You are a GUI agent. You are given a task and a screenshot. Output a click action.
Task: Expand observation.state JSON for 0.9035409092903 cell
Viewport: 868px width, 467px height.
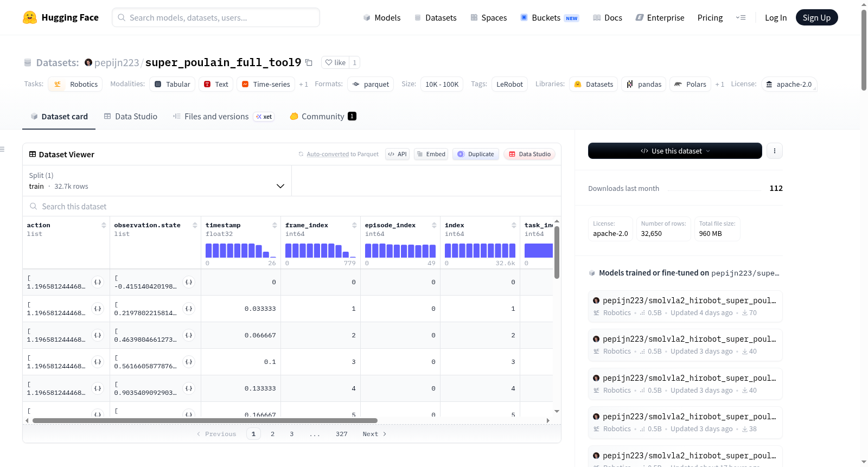tap(189, 388)
